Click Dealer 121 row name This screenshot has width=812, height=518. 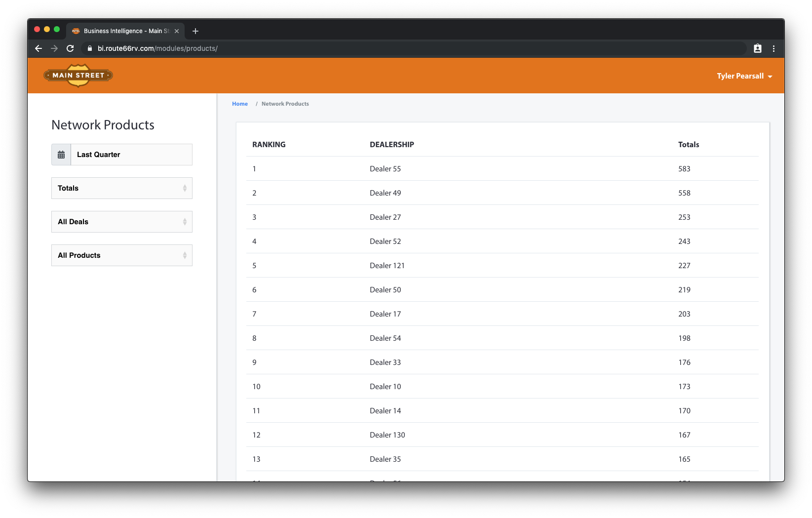[387, 266]
